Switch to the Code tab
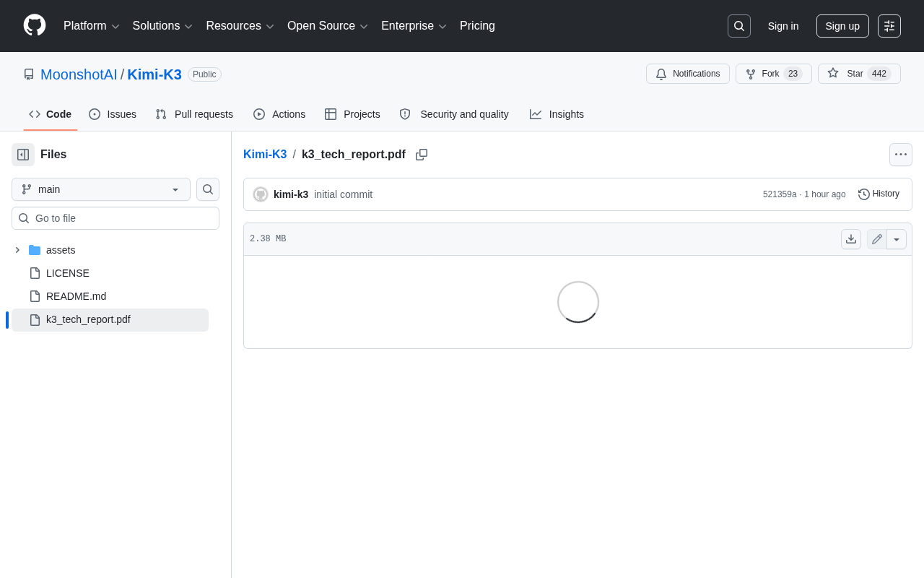924x578 pixels. (51, 114)
